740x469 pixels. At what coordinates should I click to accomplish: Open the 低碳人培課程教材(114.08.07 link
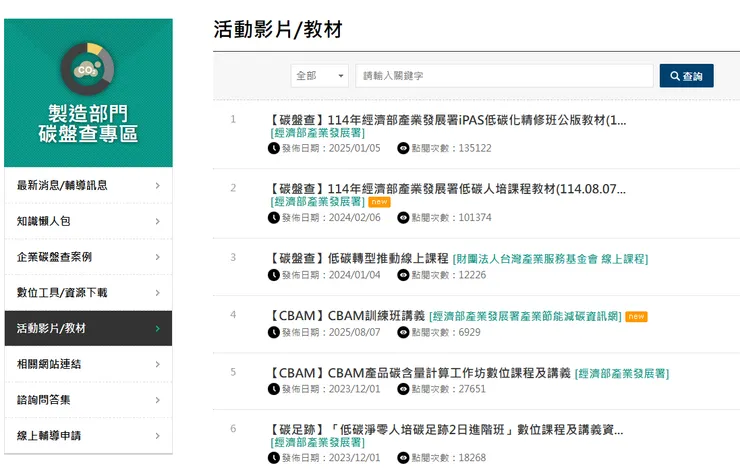pos(447,189)
